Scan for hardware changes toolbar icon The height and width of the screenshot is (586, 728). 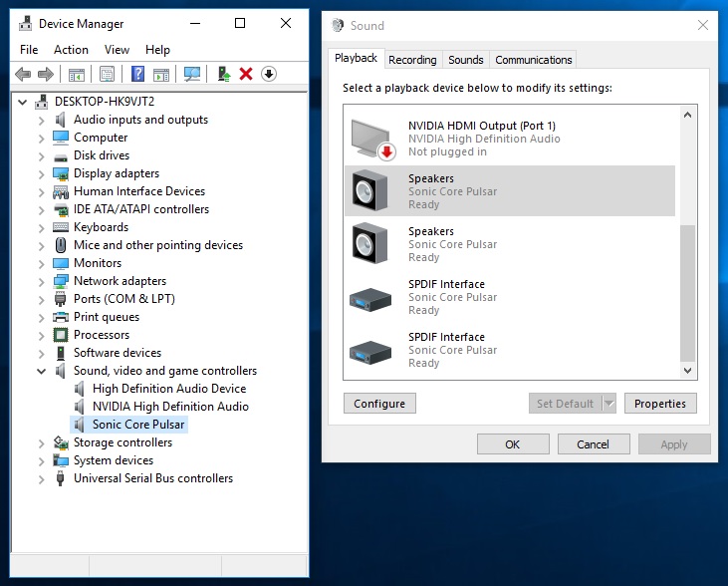pos(192,74)
